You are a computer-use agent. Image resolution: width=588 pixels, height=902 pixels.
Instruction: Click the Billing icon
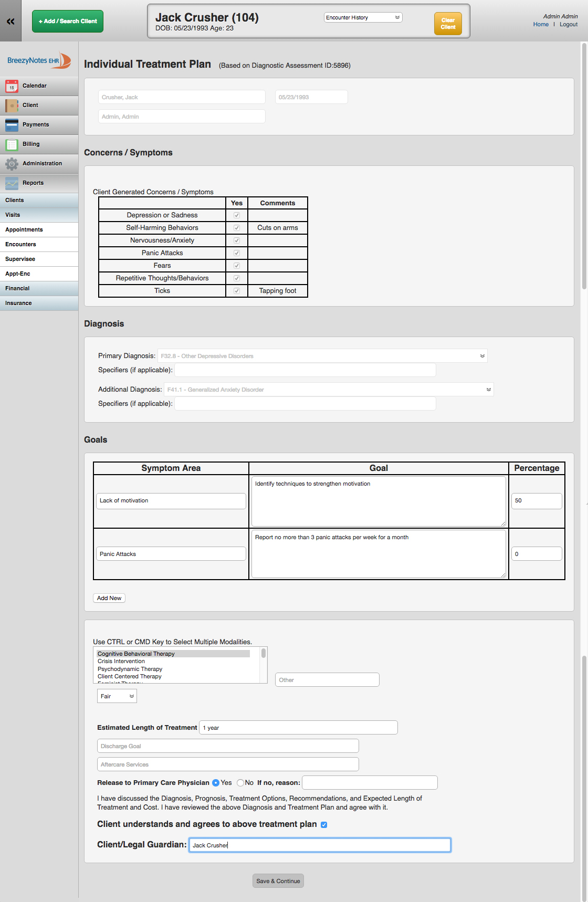click(x=12, y=144)
